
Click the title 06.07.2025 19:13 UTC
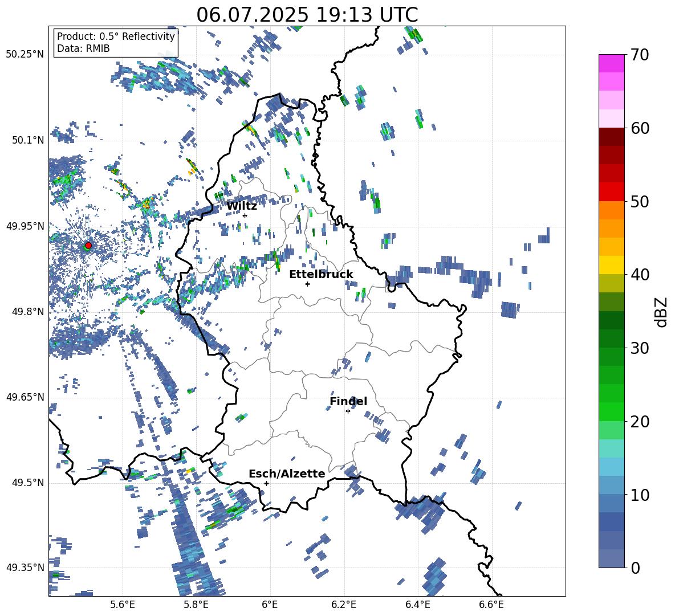[x=307, y=15]
